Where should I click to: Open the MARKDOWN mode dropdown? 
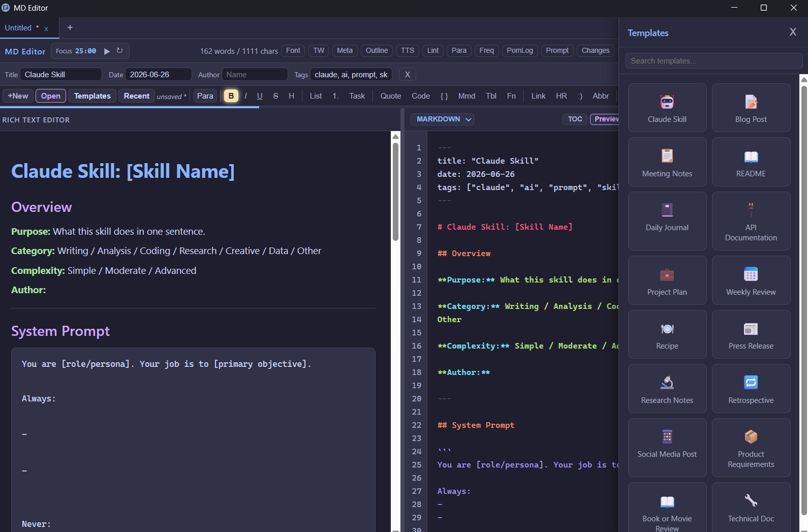click(x=442, y=119)
